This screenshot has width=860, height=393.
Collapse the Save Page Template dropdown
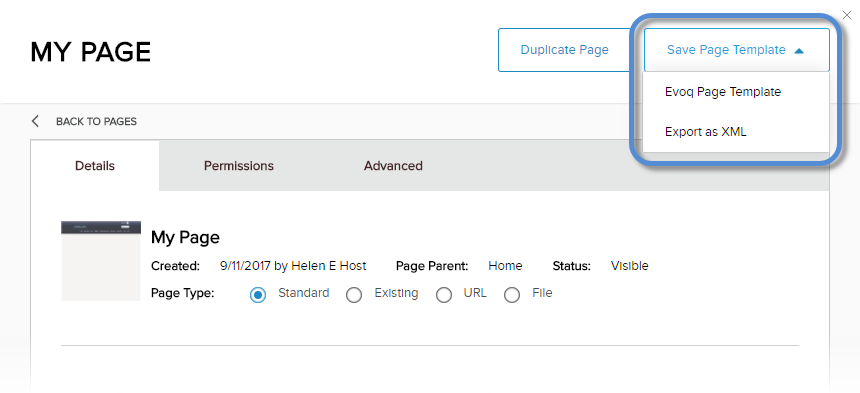click(x=736, y=50)
